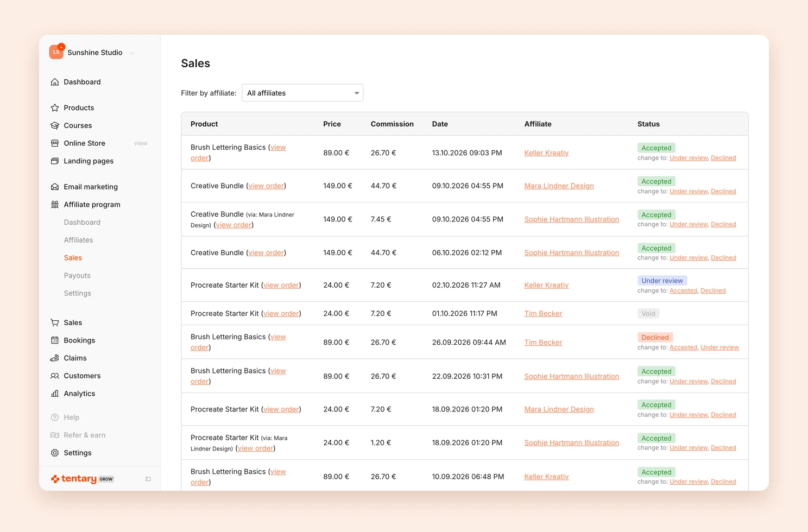
Task: Select the Products star icon
Action: [x=55, y=108]
